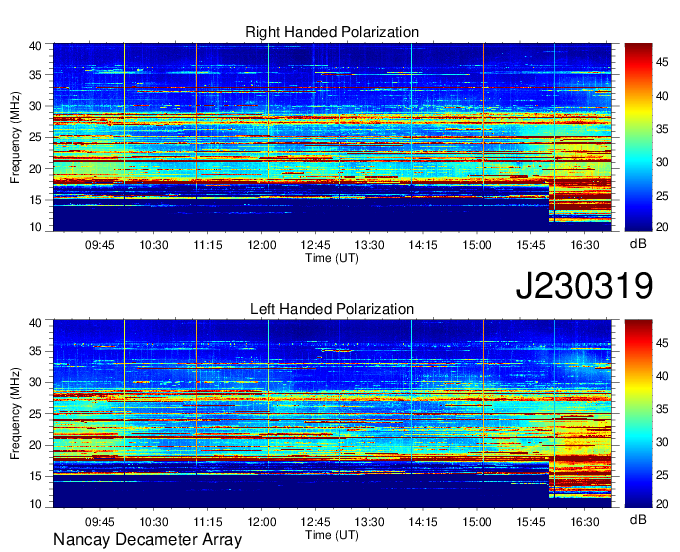Click 15:00 time tick on Right Handed plot
The image size is (680, 552).
[x=477, y=245]
